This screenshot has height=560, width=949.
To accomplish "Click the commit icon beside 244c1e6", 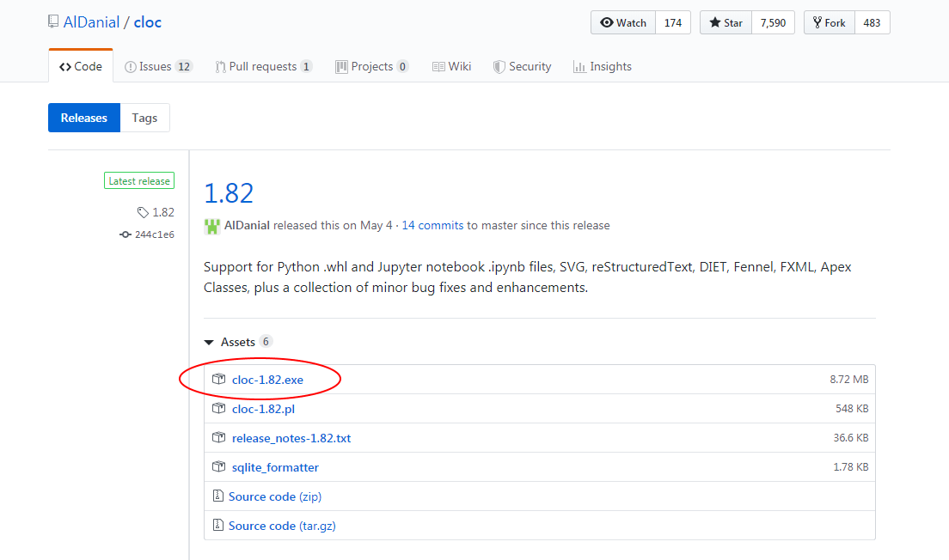I will click(126, 234).
